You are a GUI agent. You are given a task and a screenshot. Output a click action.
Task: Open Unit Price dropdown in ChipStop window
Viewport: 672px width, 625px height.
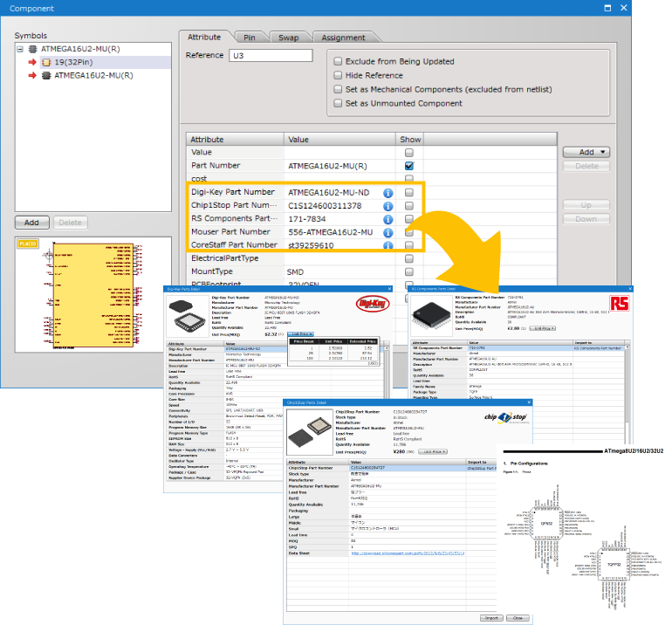click(432, 452)
